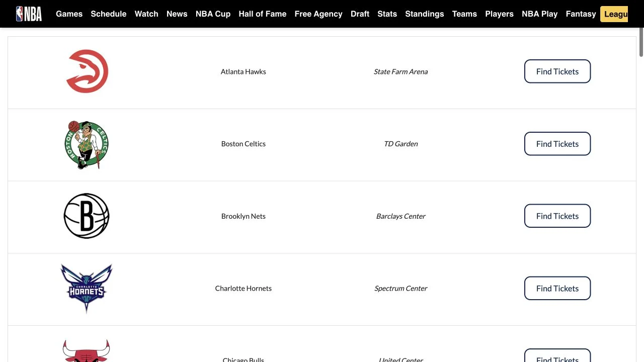This screenshot has height=362, width=644.
Task: Open the Draft menu item
Action: (x=360, y=14)
